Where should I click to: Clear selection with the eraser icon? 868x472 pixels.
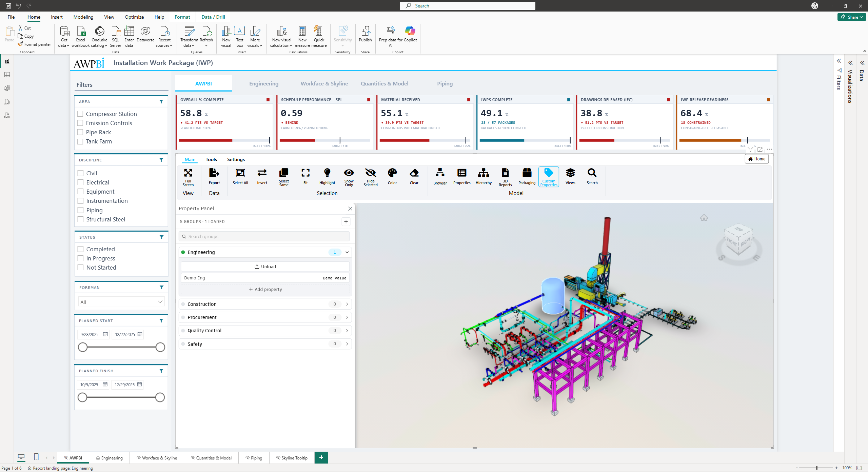pyautogui.click(x=414, y=177)
